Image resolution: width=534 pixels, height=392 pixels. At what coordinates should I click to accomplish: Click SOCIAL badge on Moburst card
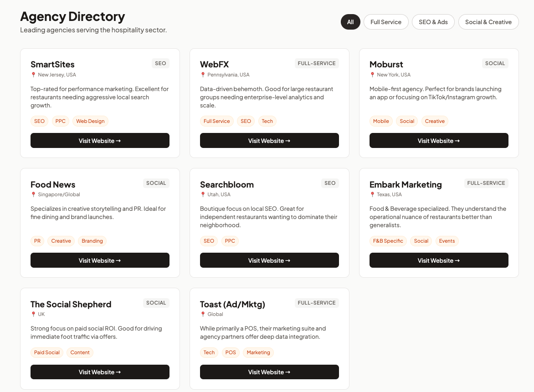(x=495, y=63)
